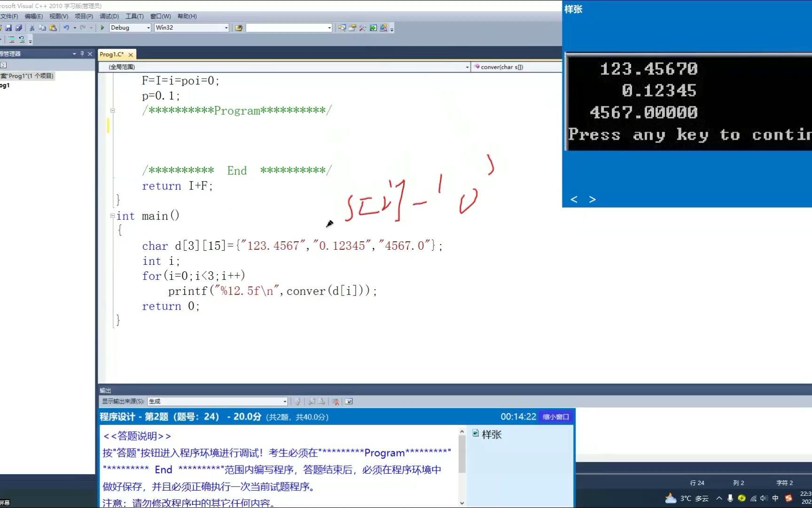Click the Save icon on the toolbar

point(8,27)
